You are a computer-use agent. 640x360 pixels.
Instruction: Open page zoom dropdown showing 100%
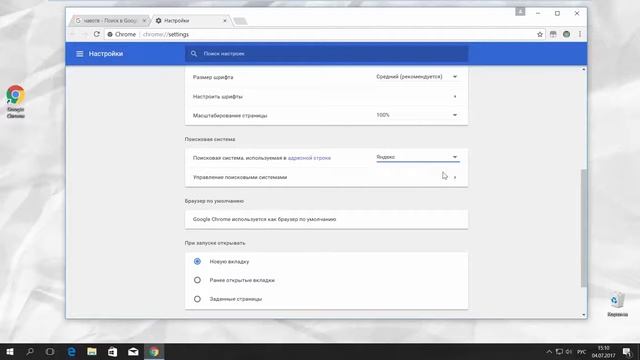click(x=418, y=115)
